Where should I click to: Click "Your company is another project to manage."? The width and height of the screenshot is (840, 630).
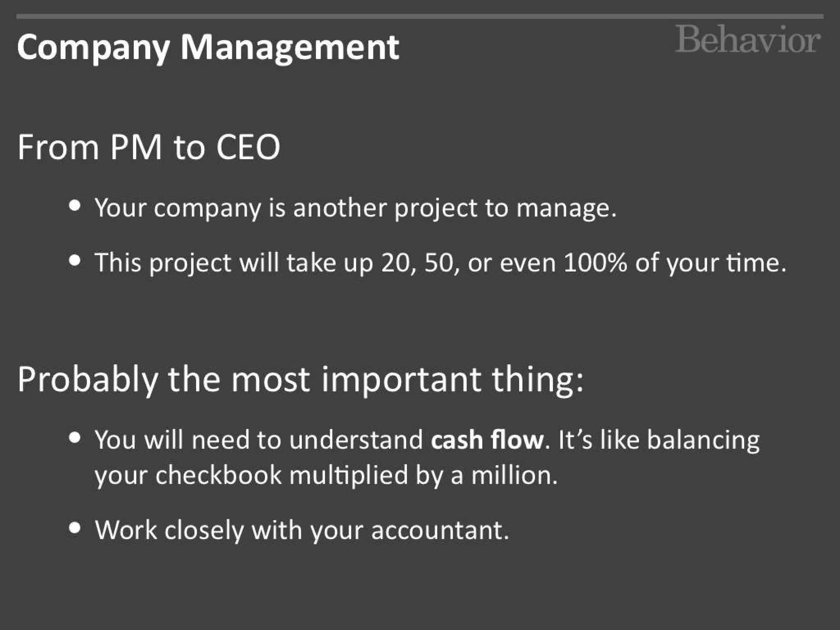[355, 208]
